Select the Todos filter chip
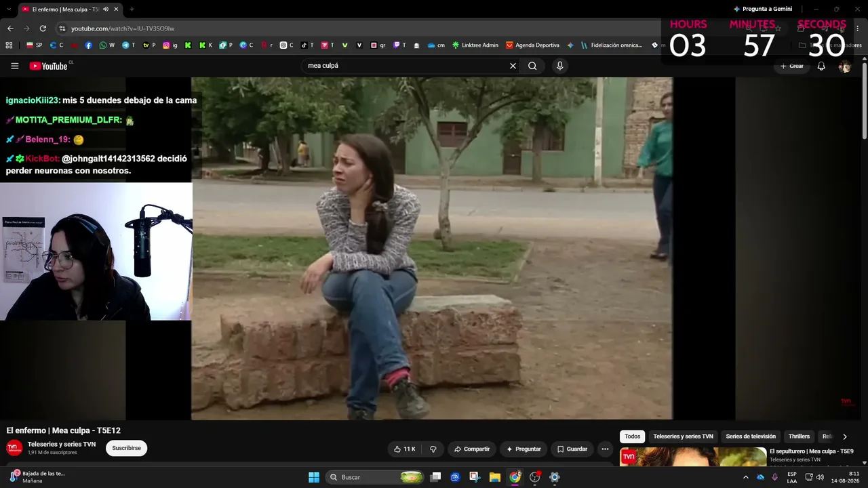868x488 pixels. click(632, 436)
